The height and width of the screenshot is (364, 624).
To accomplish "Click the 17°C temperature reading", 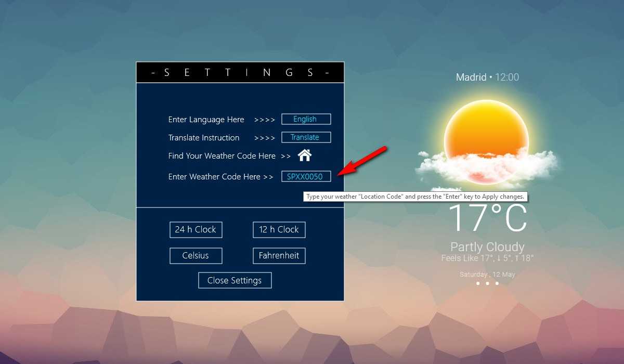I will [x=487, y=218].
